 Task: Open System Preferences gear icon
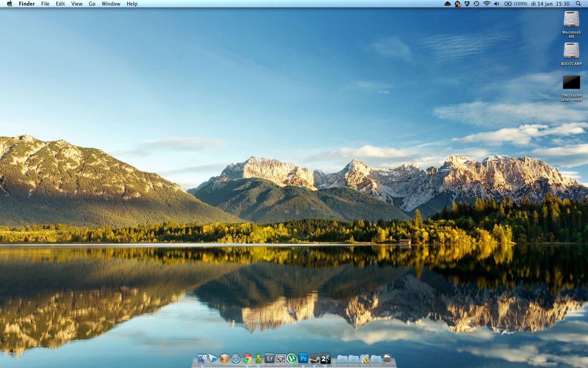click(x=281, y=359)
